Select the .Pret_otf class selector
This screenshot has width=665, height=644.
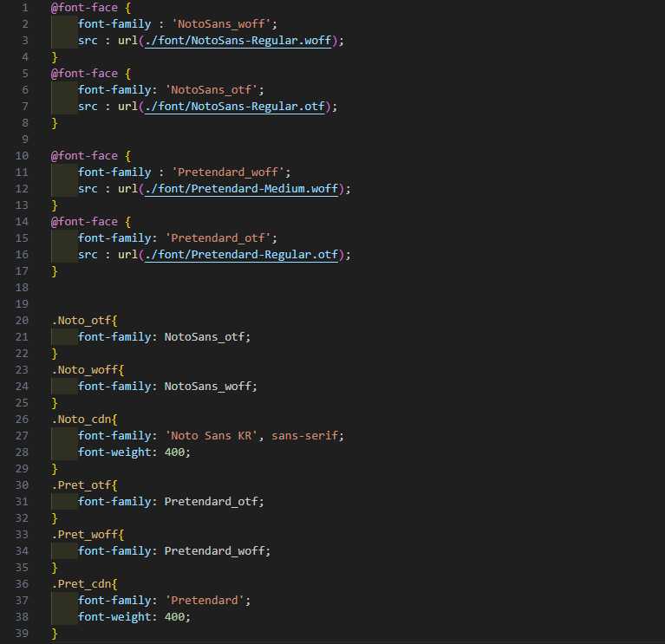pos(81,485)
